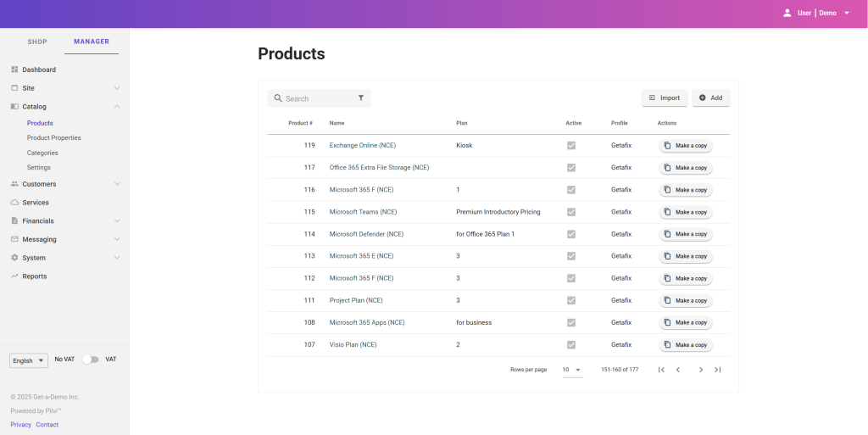
Task: Click the Site window icon
Action: pyautogui.click(x=15, y=88)
